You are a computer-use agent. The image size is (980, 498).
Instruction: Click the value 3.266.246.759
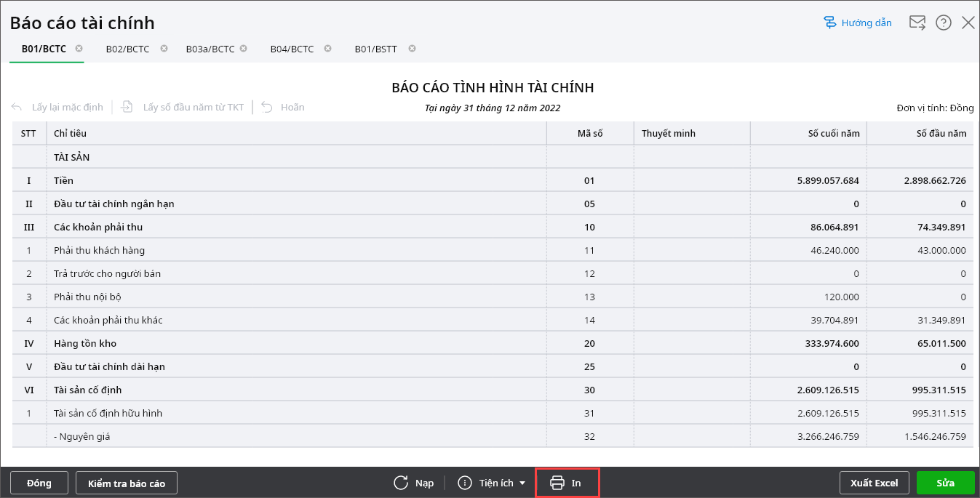click(x=829, y=436)
